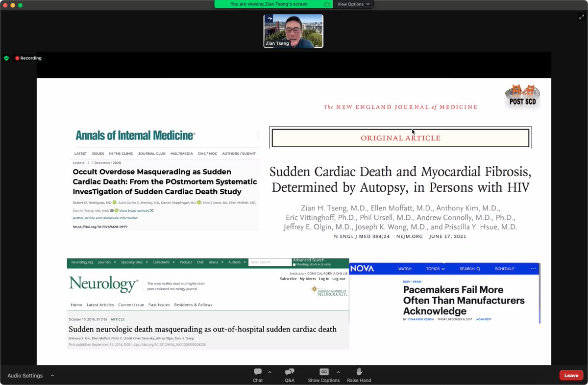Expand the Audio Settings options caret

52,376
